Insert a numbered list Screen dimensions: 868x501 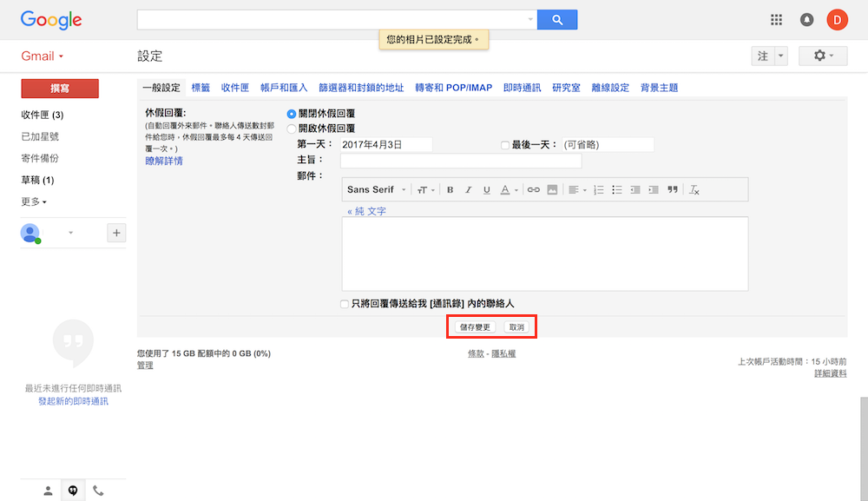(598, 190)
